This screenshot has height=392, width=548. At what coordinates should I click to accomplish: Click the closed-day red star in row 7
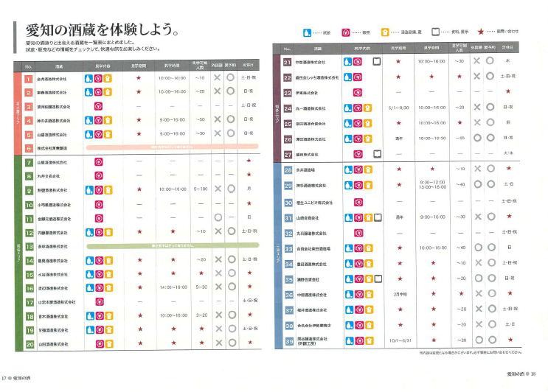pyautogui.click(x=249, y=161)
